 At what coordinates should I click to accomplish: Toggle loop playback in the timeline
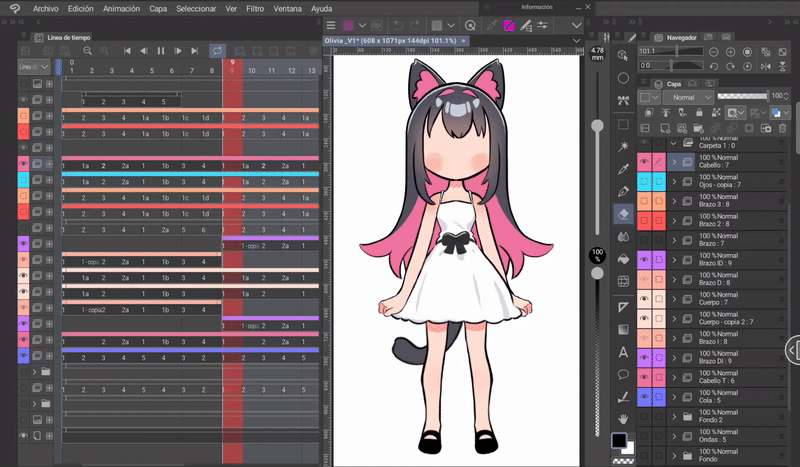click(x=217, y=50)
